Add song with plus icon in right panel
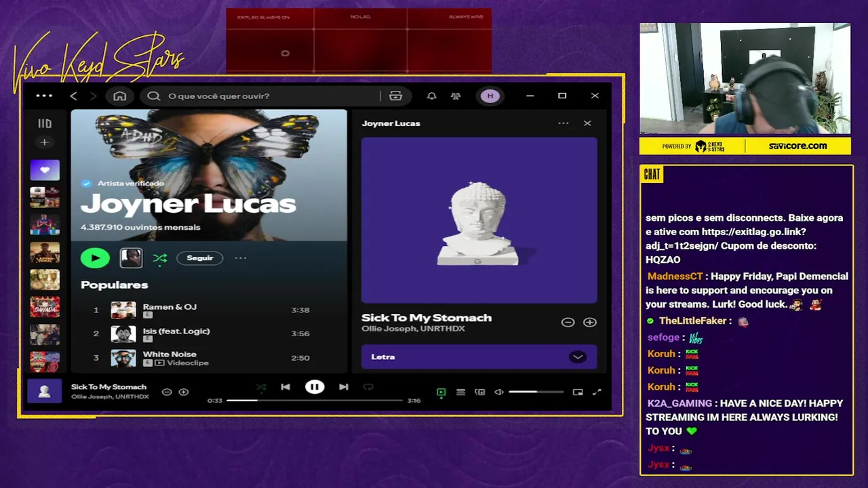The width and height of the screenshot is (868, 488). (590, 323)
